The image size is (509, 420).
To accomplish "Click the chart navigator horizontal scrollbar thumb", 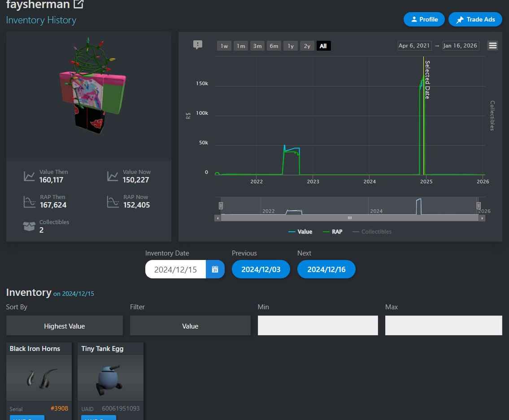I will 349,218.
